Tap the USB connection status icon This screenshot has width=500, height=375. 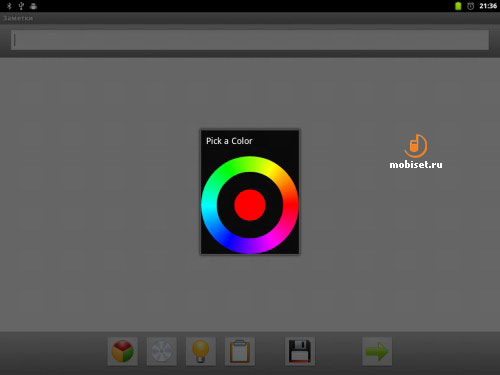21,6
